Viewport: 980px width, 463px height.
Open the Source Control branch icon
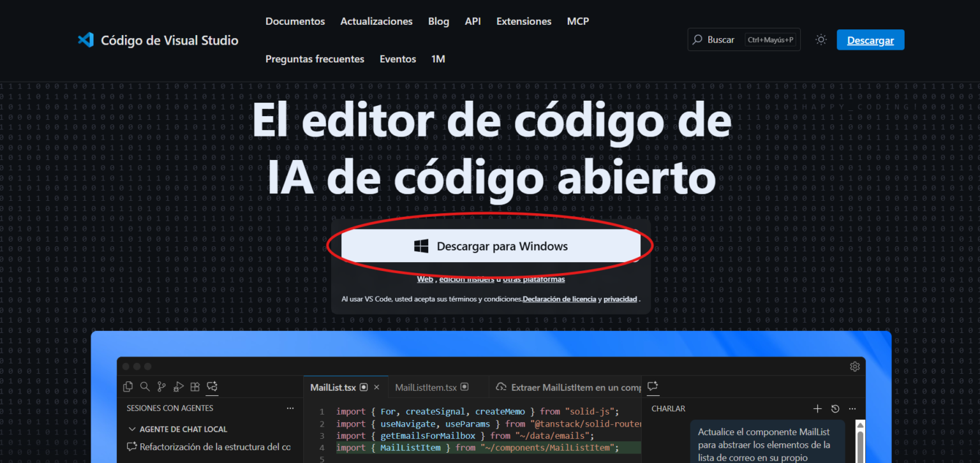pos(161,386)
